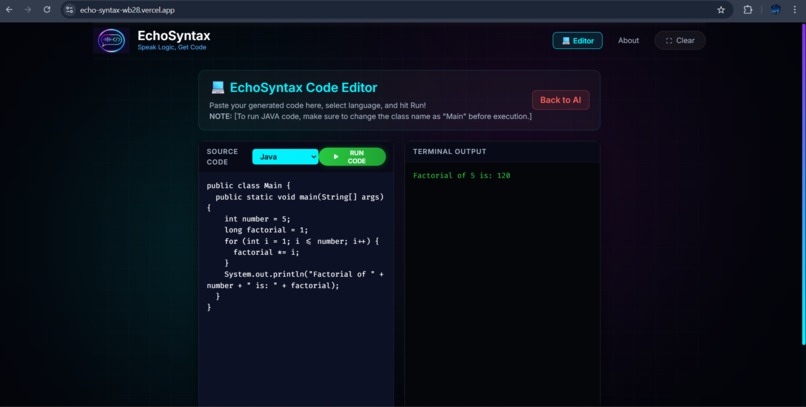
Task: Click the laptop icon beside Code Editor heading
Action: point(217,87)
